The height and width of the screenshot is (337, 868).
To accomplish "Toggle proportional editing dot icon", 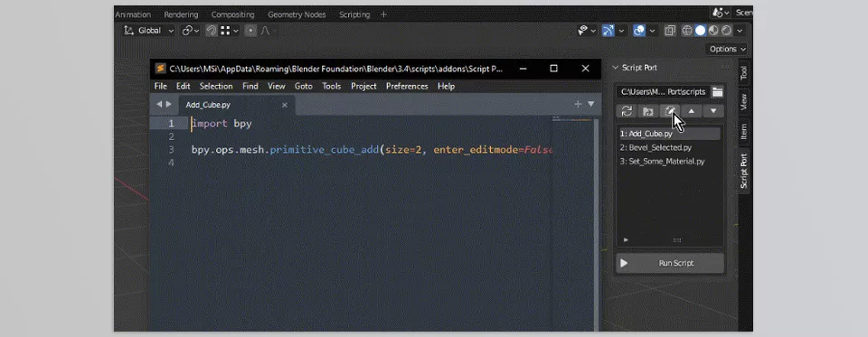I will (250, 31).
